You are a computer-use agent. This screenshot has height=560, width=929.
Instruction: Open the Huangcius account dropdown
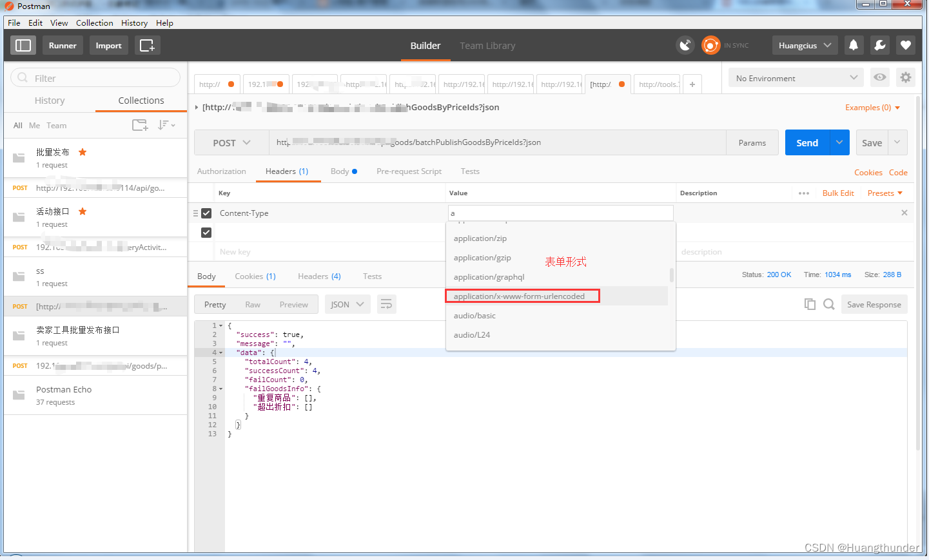805,45
